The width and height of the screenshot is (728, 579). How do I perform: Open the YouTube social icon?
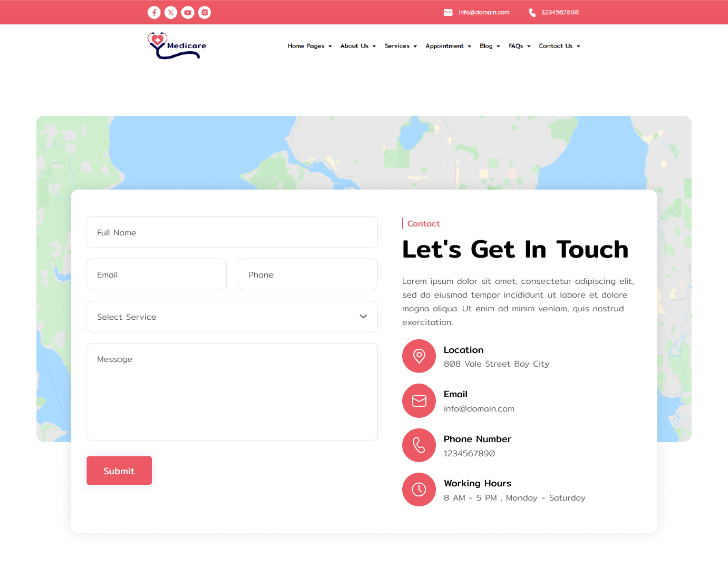pos(188,12)
